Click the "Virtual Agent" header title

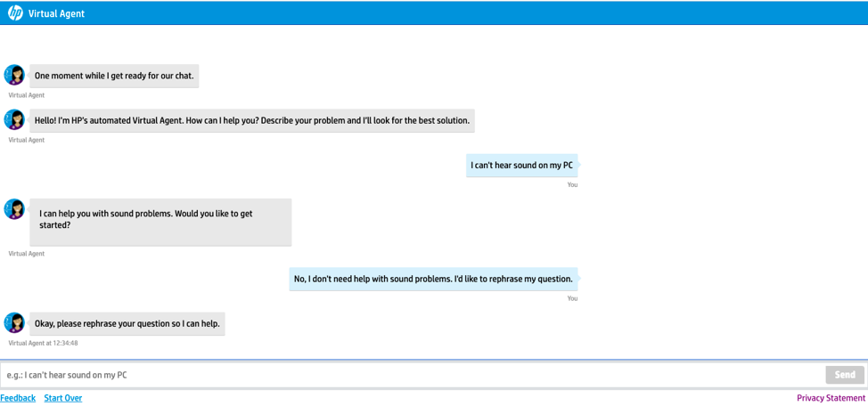click(56, 13)
